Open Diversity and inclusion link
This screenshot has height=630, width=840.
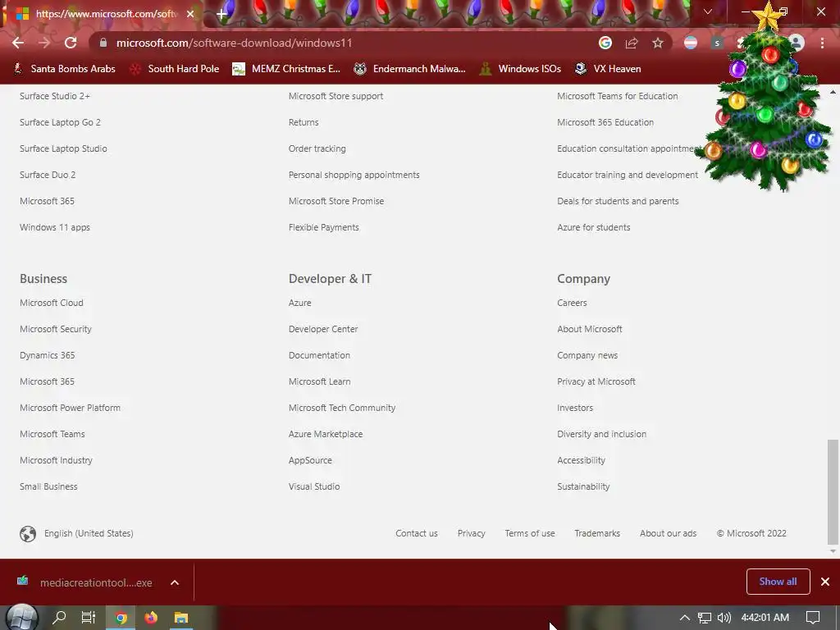click(x=601, y=435)
